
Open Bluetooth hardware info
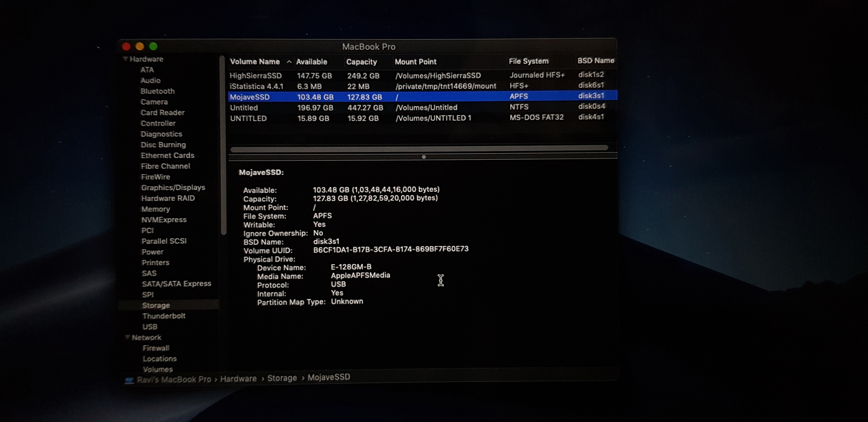157,91
